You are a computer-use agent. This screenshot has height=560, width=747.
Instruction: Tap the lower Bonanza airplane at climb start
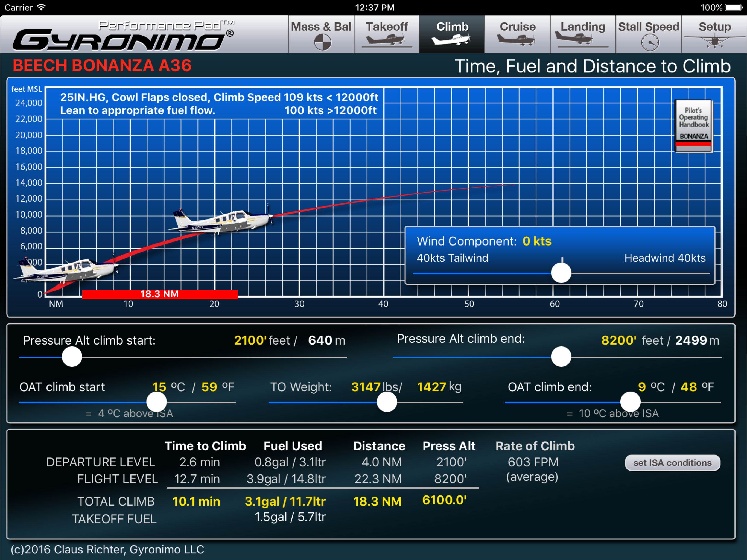[66, 270]
